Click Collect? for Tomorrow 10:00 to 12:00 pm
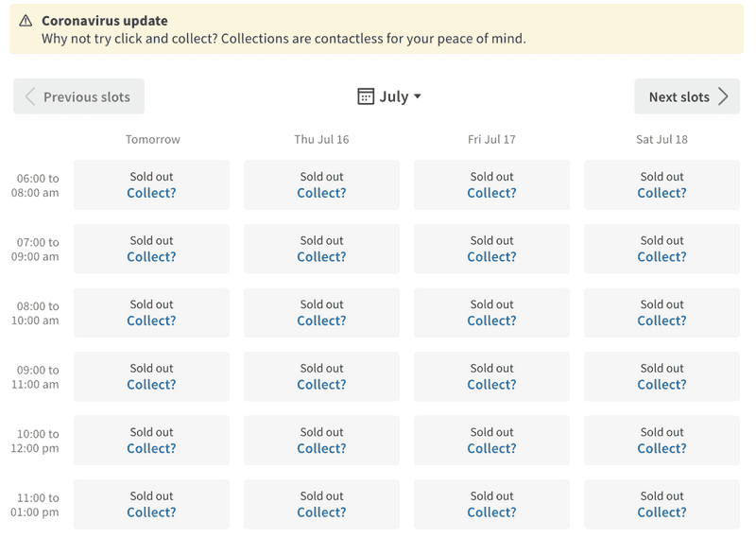The width and height of the screenshot is (756, 538). 151,448
